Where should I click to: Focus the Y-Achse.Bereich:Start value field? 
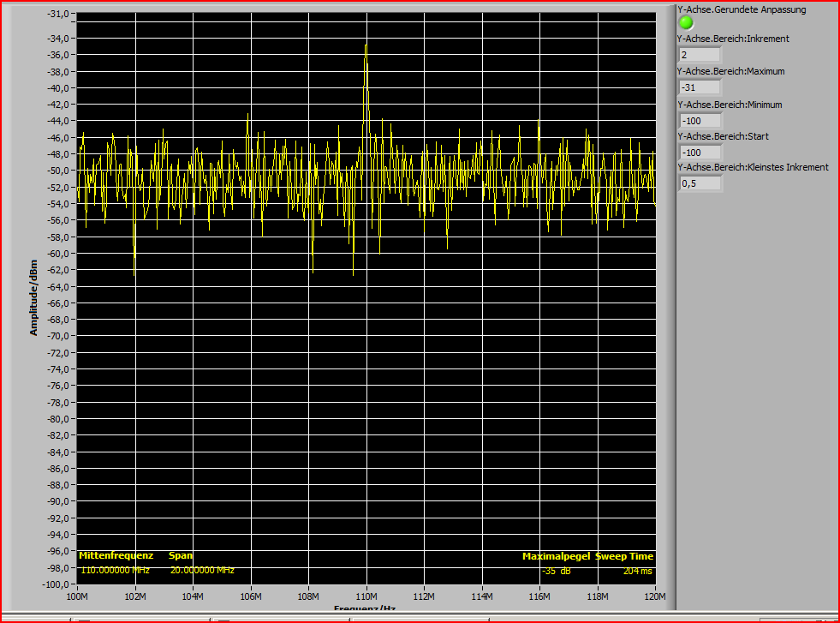(x=700, y=153)
